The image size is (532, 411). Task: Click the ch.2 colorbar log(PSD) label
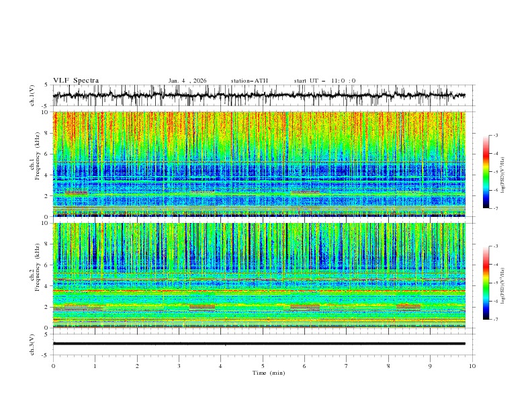pyautogui.click(x=503, y=286)
